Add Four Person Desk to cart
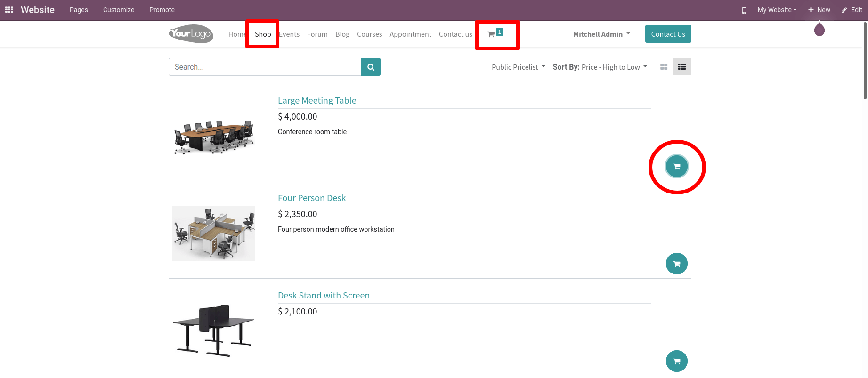868x378 pixels. click(677, 264)
